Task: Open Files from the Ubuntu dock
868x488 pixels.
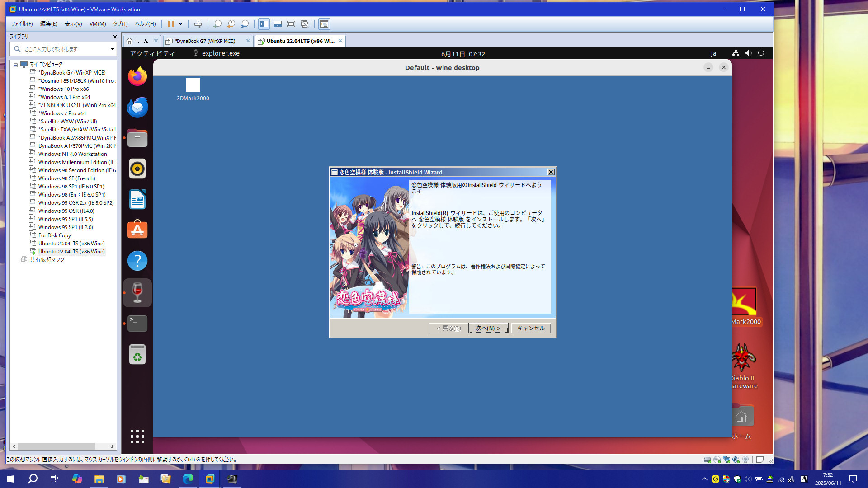Action: point(137,138)
